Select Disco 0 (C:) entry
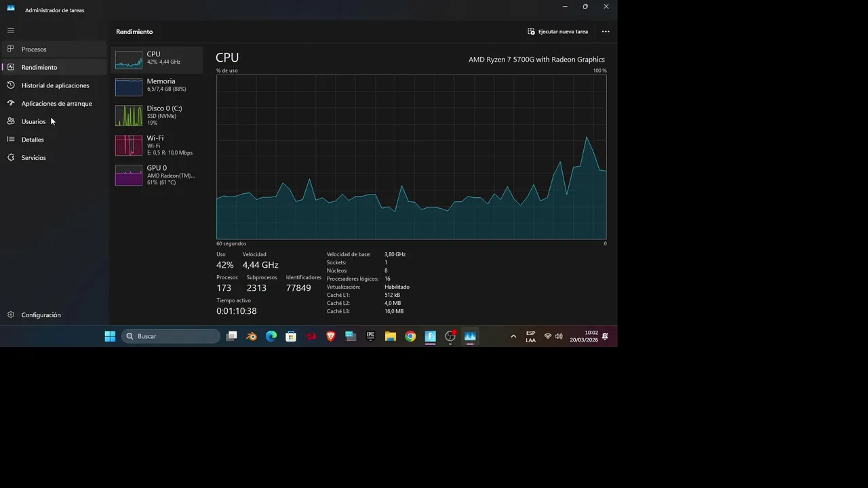 [157, 115]
